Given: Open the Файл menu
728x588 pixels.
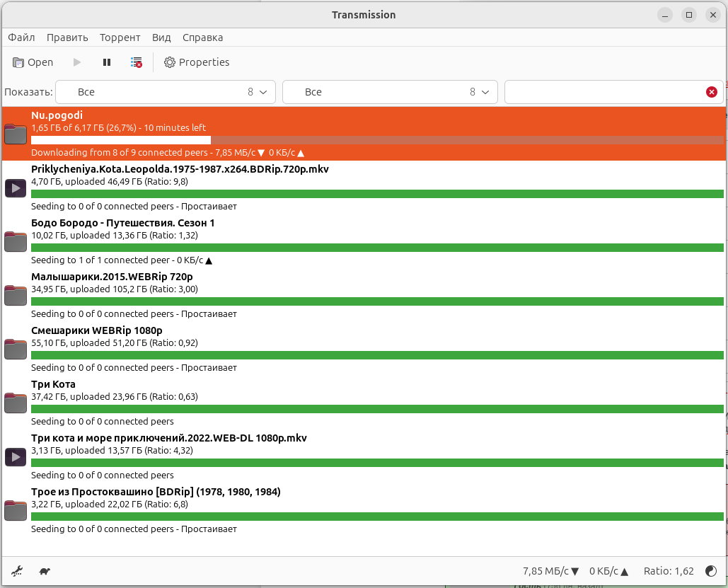Looking at the screenshot, I should [x=21, y=38].
